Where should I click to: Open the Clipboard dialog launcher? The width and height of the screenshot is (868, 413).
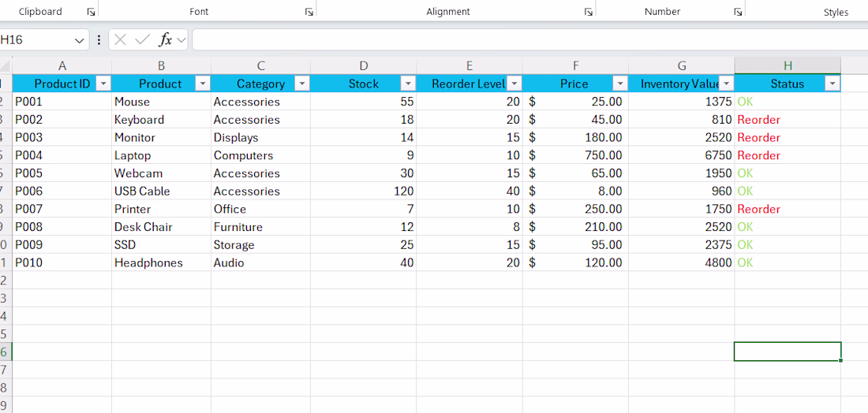point(90,12)
